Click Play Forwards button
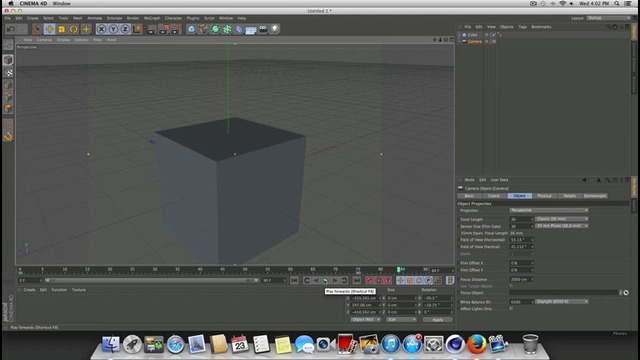The height and width of the screenshot is (360, 640). pyautogui.click(x=326, y=280)
